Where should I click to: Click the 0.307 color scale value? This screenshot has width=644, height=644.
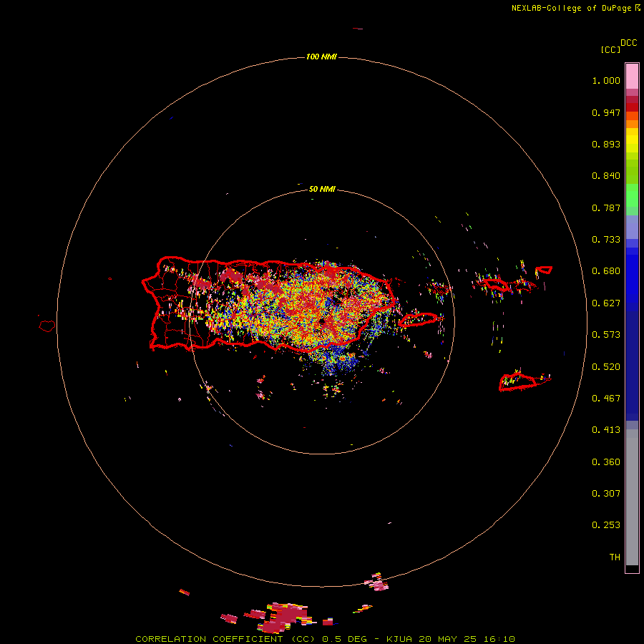pyautogui.click(x=606, y=494)
